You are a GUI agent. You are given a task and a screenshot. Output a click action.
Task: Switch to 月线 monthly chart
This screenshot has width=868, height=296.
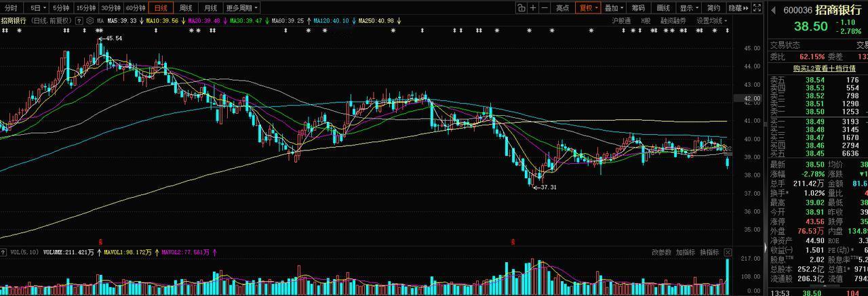click(x=211, y=8)
